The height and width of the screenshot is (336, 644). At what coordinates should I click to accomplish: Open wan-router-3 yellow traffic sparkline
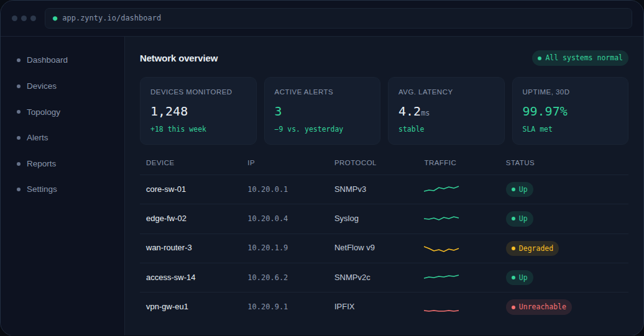[441, 248]
